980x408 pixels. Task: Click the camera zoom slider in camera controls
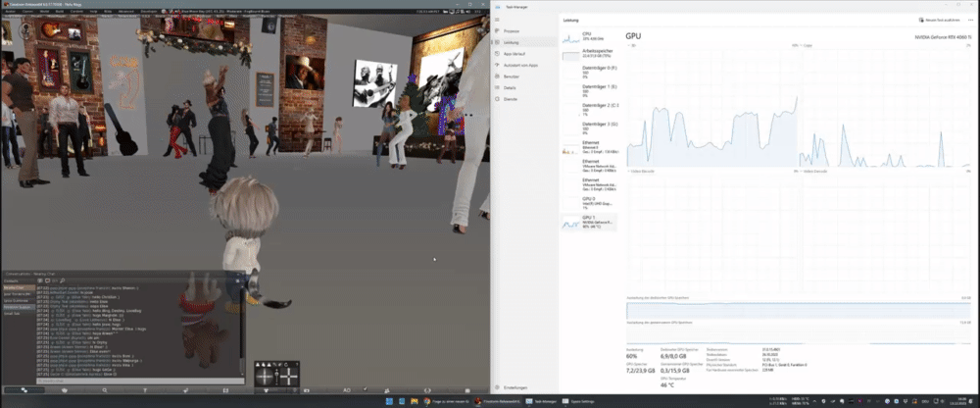click(277, 376)
